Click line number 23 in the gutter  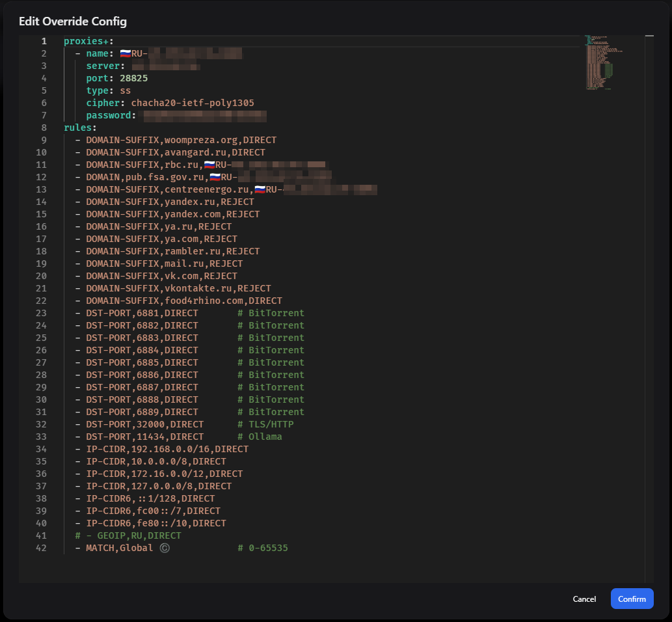41,313
